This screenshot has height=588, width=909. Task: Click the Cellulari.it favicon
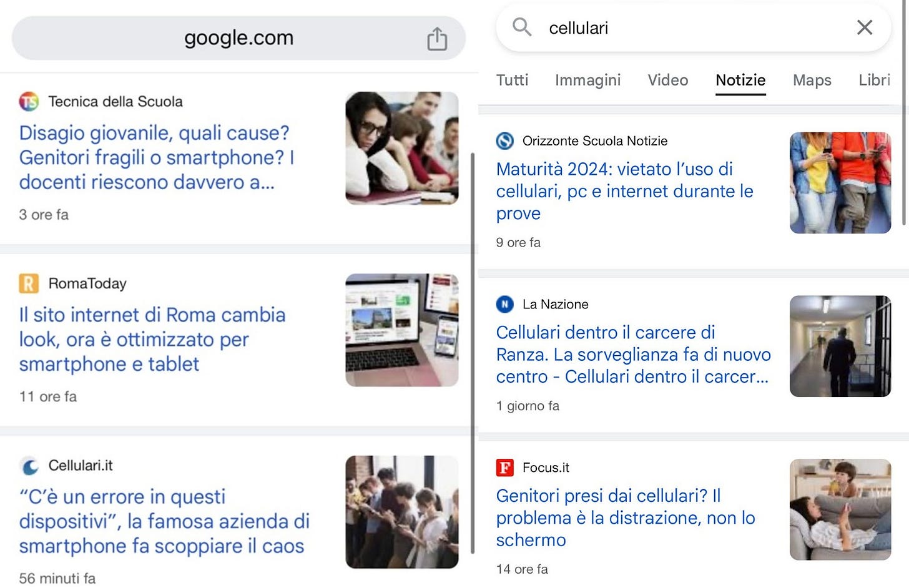[x=29, y=466]
